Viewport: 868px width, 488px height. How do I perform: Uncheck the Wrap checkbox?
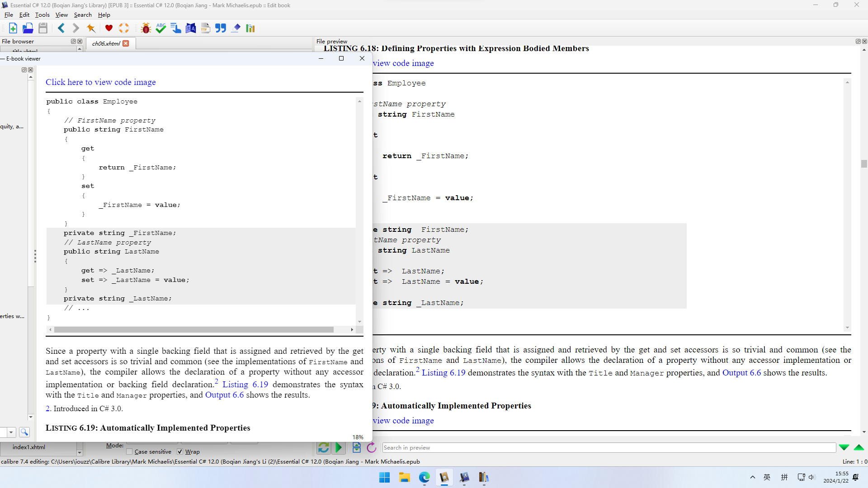coord(180,451)
